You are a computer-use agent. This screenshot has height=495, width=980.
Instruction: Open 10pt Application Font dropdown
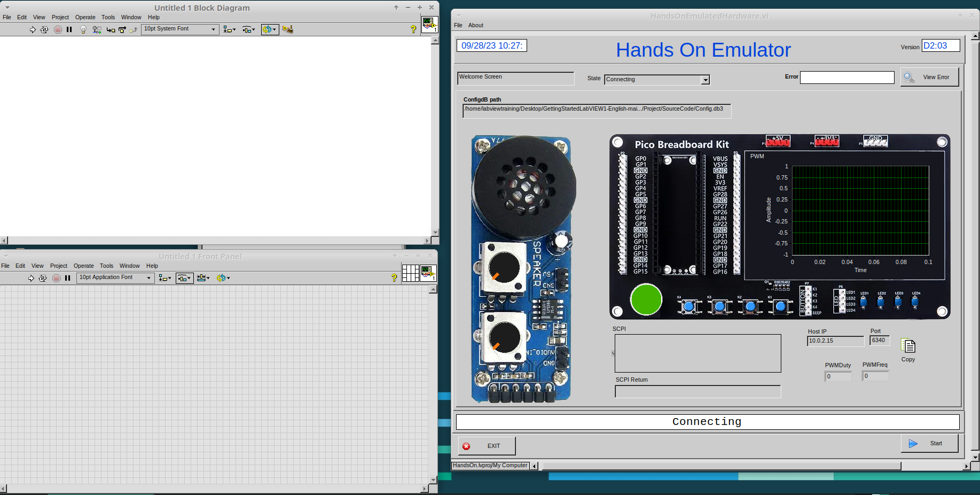click(115, 277)
